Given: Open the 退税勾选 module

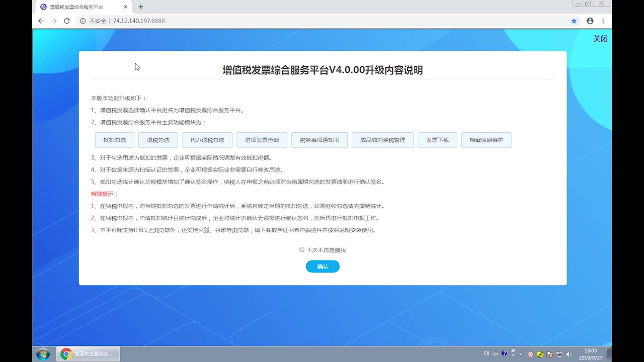Looking at the screenshot, I should (x=158, y=140).
